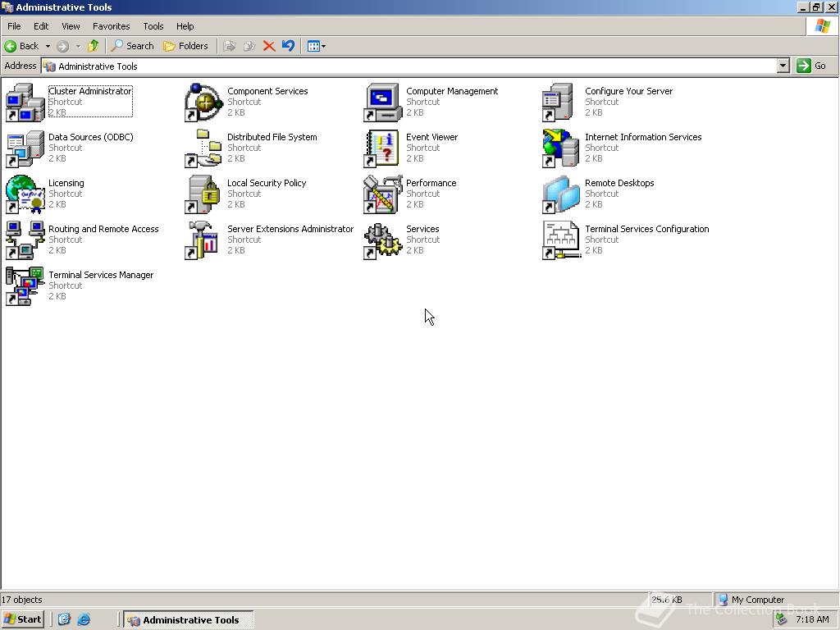Select the Licensing shortcut icon

click(25, 194)
